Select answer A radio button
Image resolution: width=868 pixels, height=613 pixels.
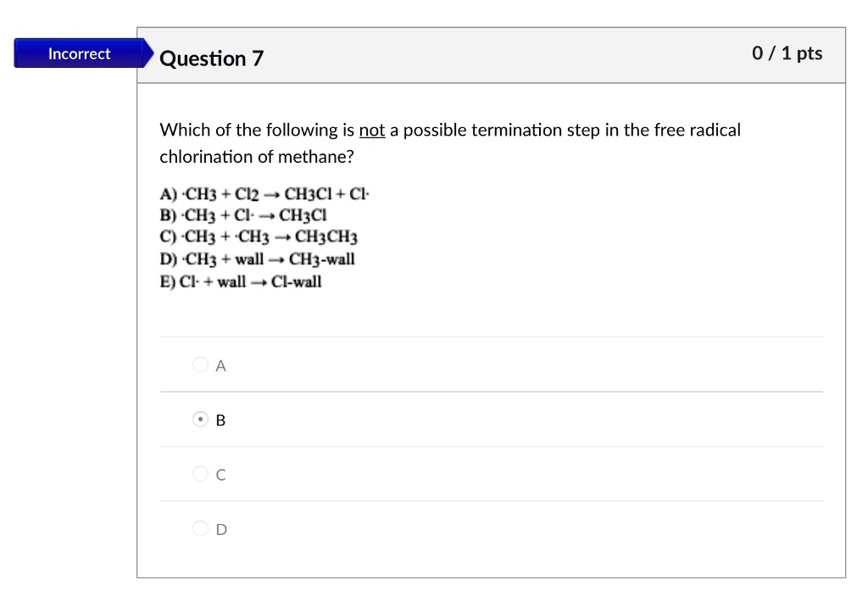(200, 365)
